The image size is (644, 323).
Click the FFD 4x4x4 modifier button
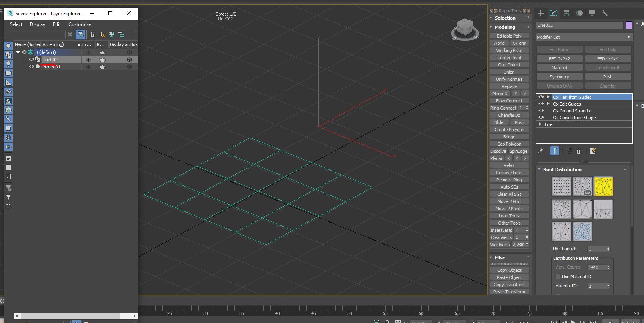coord(608,59)
